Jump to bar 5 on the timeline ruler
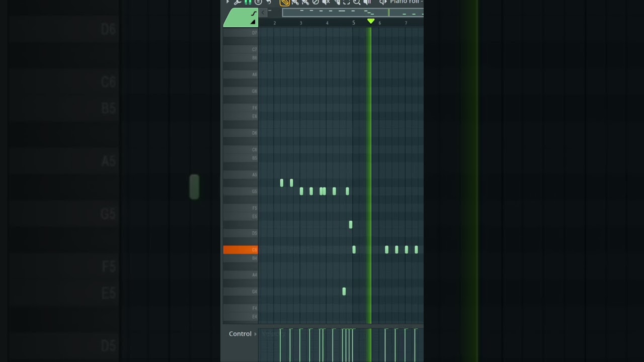 coord(353,23)
